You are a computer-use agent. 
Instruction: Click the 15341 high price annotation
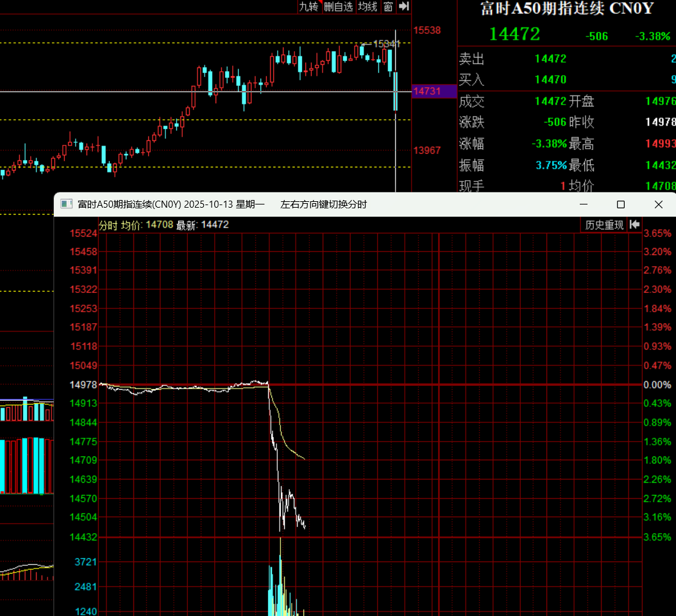386,44
